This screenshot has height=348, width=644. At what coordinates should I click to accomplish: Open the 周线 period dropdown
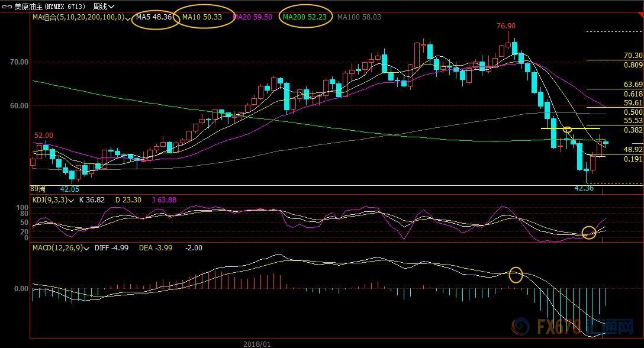104,7
